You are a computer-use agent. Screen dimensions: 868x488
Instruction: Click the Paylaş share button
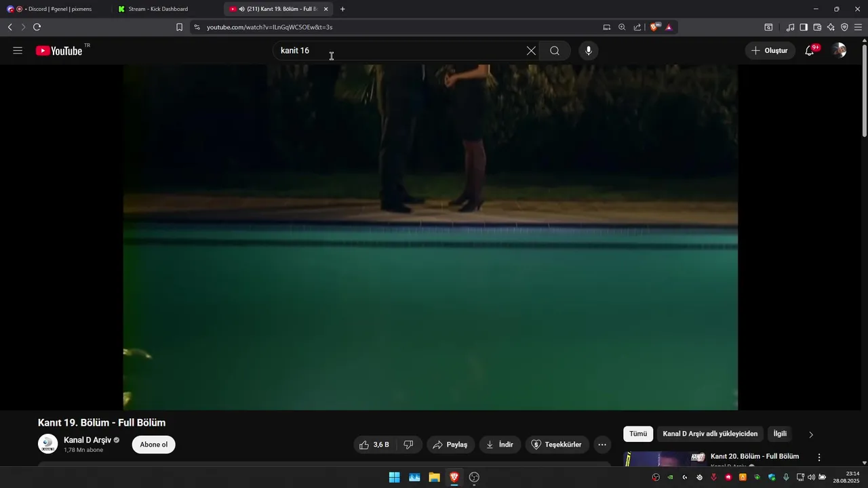[450, 445]
